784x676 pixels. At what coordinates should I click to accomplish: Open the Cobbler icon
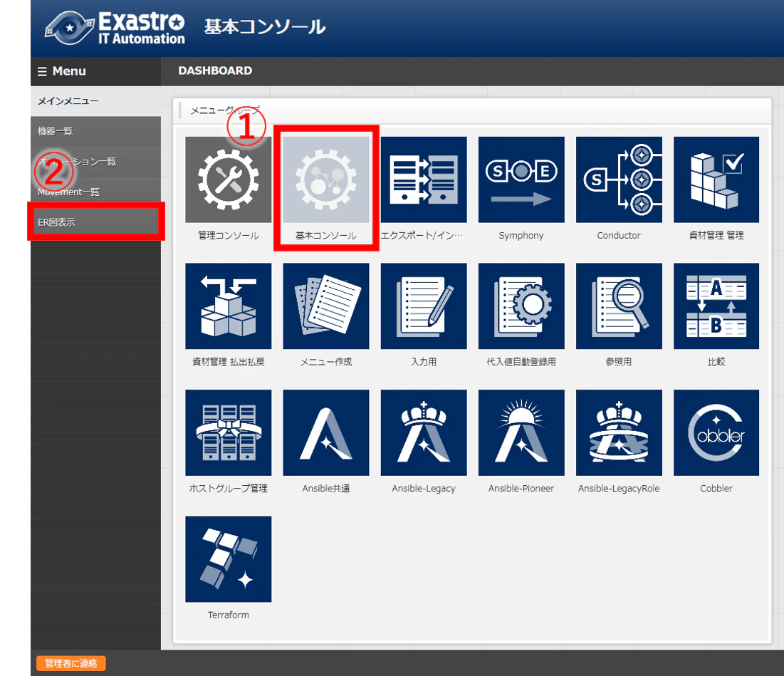(x=716, y=432)
